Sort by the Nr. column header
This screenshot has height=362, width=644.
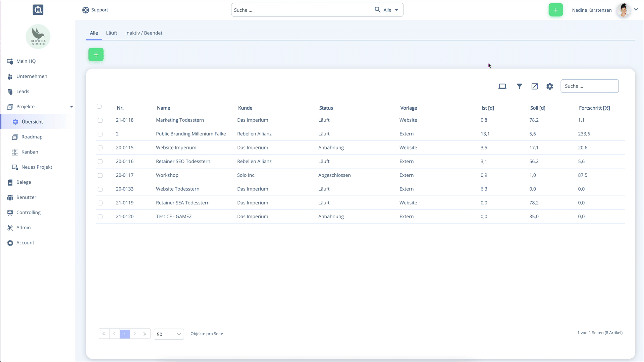[120, 108]
